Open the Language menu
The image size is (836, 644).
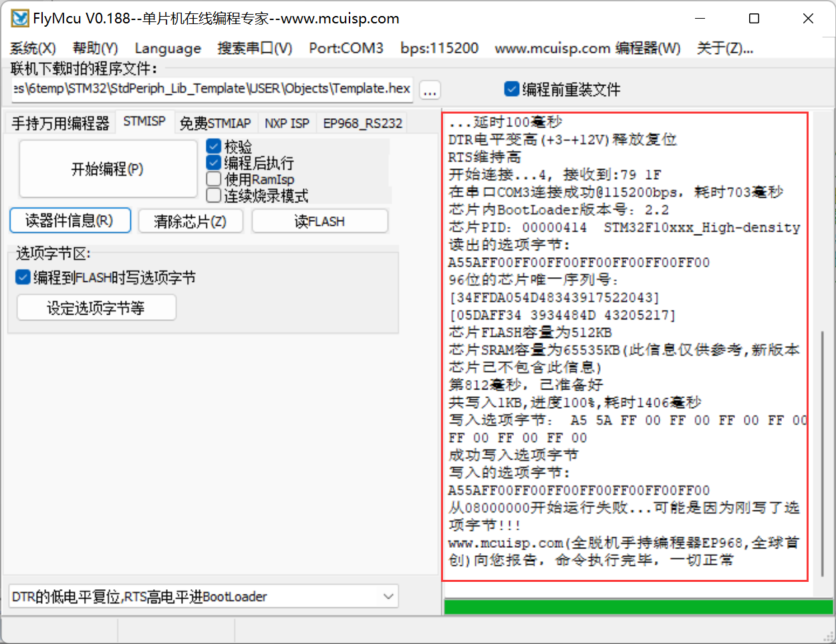coord(168,48)
